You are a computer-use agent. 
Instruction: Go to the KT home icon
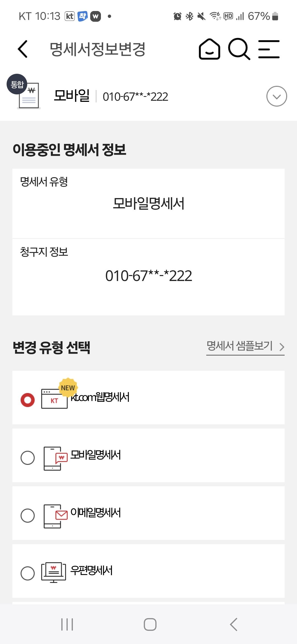click(x=210, y=49)
